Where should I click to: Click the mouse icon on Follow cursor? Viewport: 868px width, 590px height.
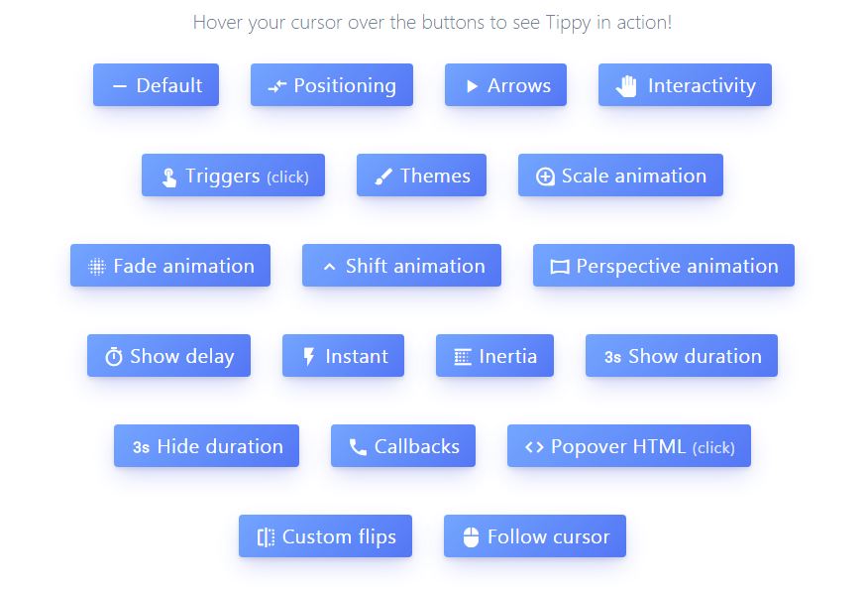[x=471, y=537]
